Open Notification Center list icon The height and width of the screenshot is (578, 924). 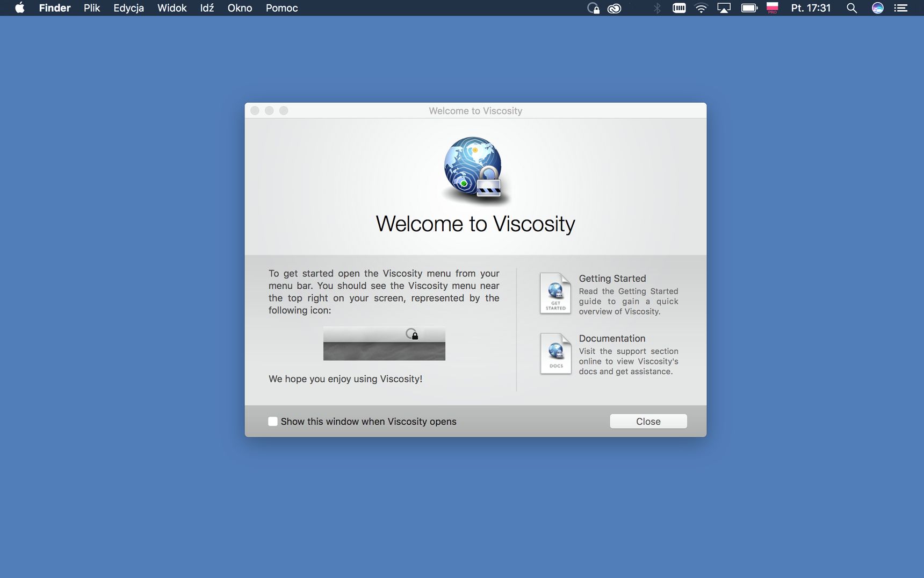tap(901, 8)
